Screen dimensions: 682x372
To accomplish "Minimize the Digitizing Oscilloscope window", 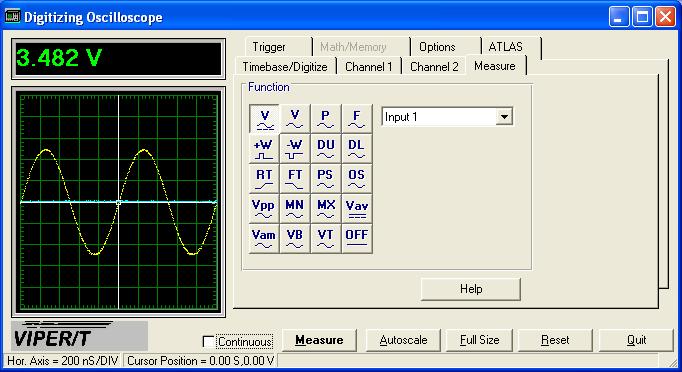I will (618, 17).
